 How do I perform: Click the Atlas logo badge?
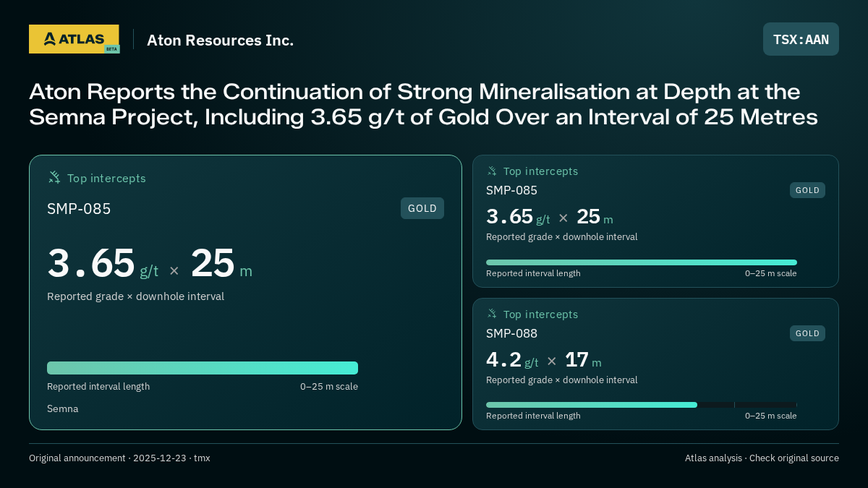click(x=74, y=39)
